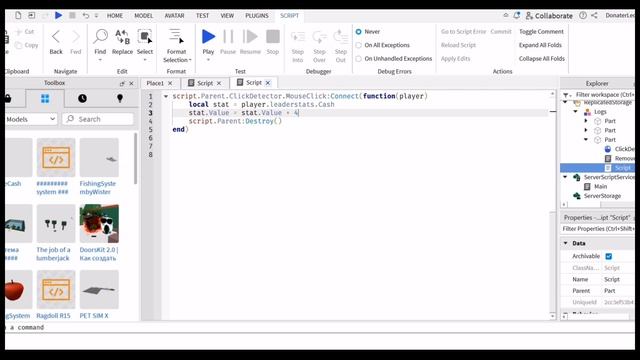Select On Unhandled Exceptions option

(358, 59)
